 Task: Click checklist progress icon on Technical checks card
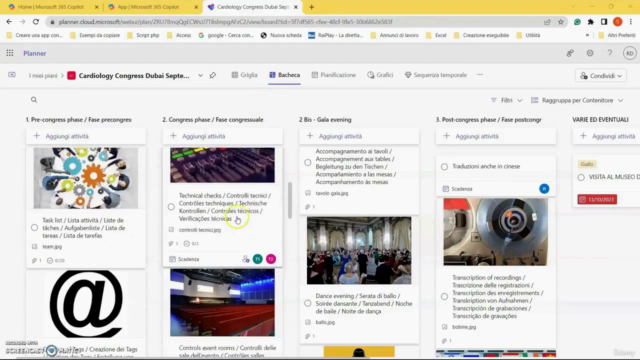[187, 244]
